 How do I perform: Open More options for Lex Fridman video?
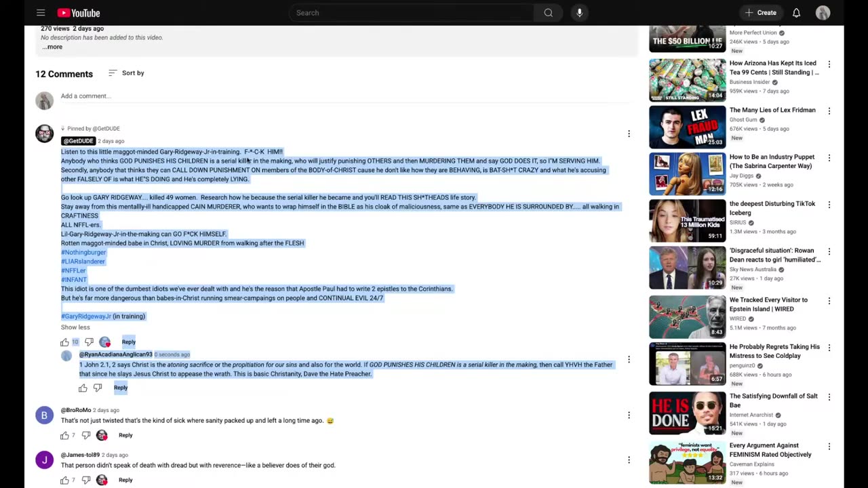coord(829,110)
